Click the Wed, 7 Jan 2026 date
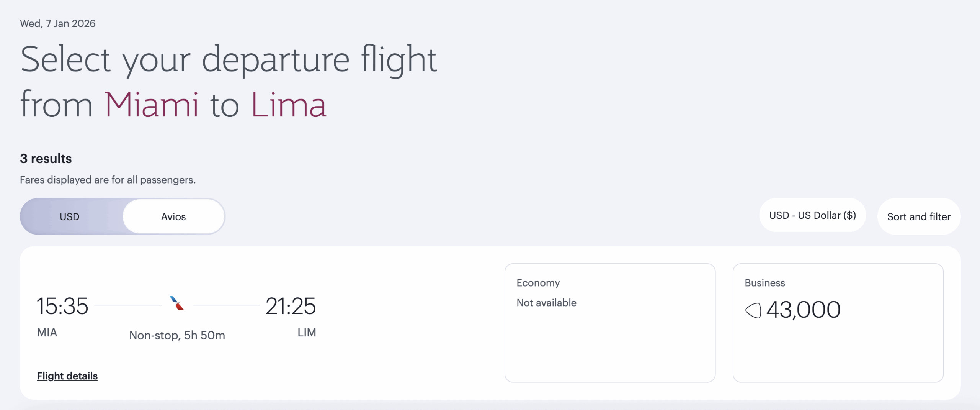This screenshot has height=410, width=980. tap(58, 23)
